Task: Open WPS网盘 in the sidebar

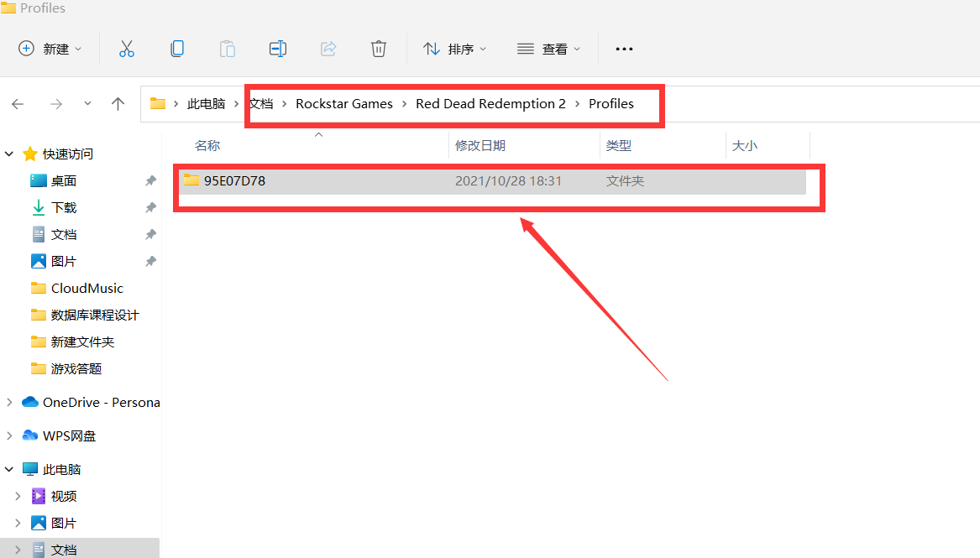Action: [70, 435]
